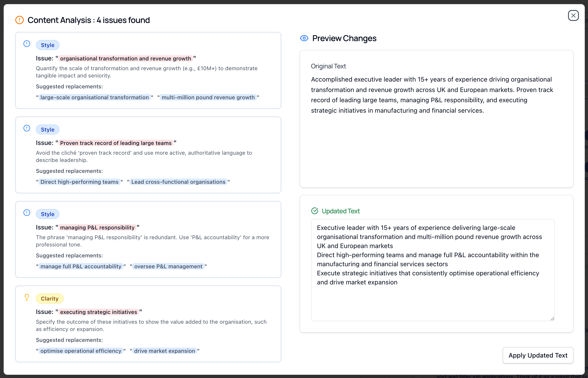
Task: Click the orange alert icon in the dialog header
Action: (19, 20)
